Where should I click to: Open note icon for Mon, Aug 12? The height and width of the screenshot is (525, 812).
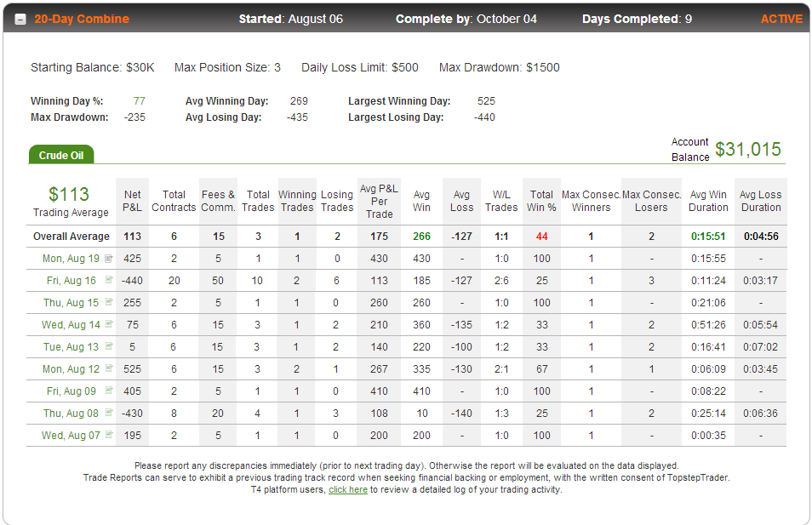(x=109, y=368)
